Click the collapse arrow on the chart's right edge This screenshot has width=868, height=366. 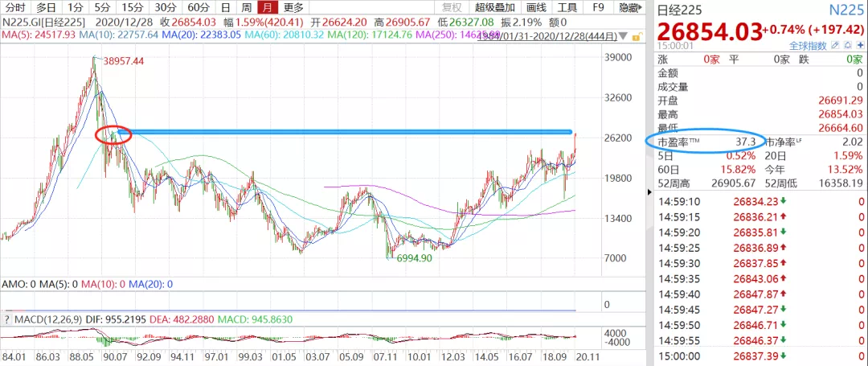(650, 192)
